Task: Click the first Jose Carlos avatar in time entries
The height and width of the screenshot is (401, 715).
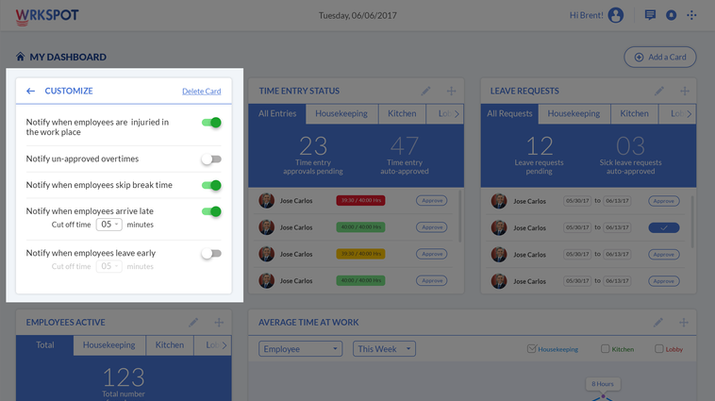Action: click(x=266, y=200)
